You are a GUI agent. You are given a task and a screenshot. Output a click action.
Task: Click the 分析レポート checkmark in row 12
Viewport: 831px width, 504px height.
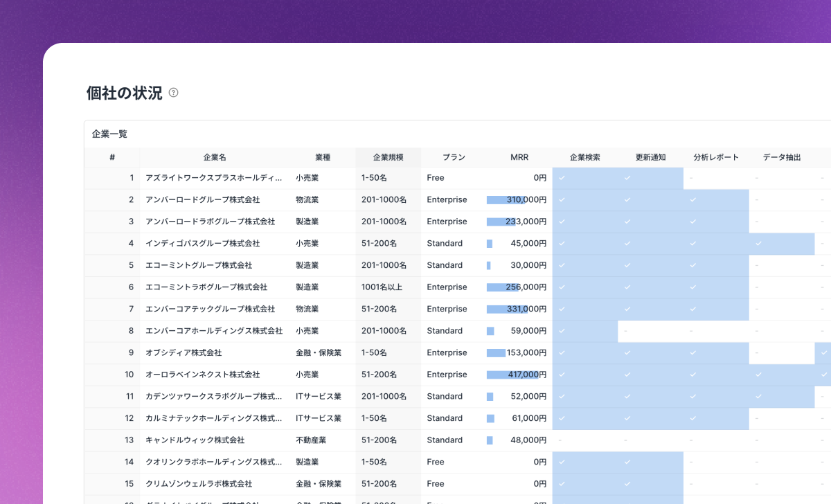pyautogui.click(x=693, y=418)
